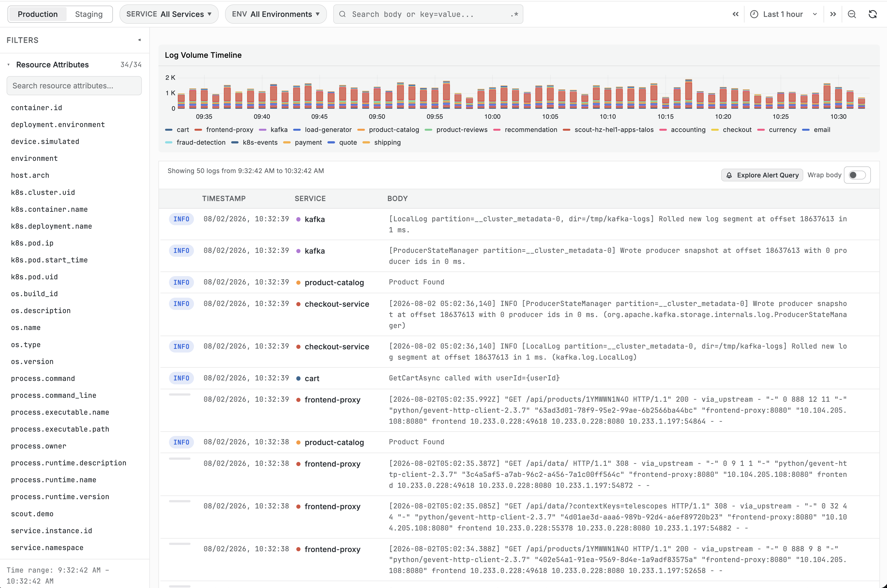Click the clock icon beside Last 1 hour

click(x=754, y=14)
